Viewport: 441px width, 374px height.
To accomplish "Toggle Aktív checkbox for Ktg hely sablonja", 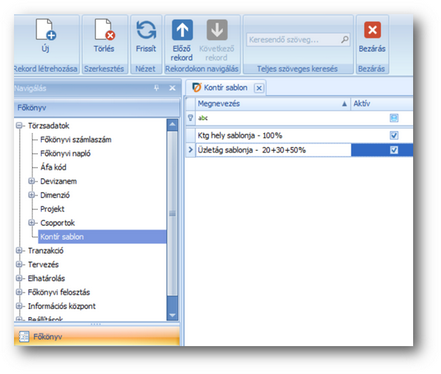I will (394, 135).
